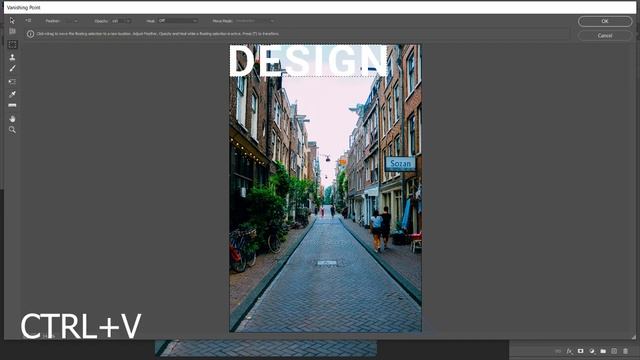Click the info icon beside the hint text
Image resolution: width=640 pixels, height=360 pixels.
[31, 34]
